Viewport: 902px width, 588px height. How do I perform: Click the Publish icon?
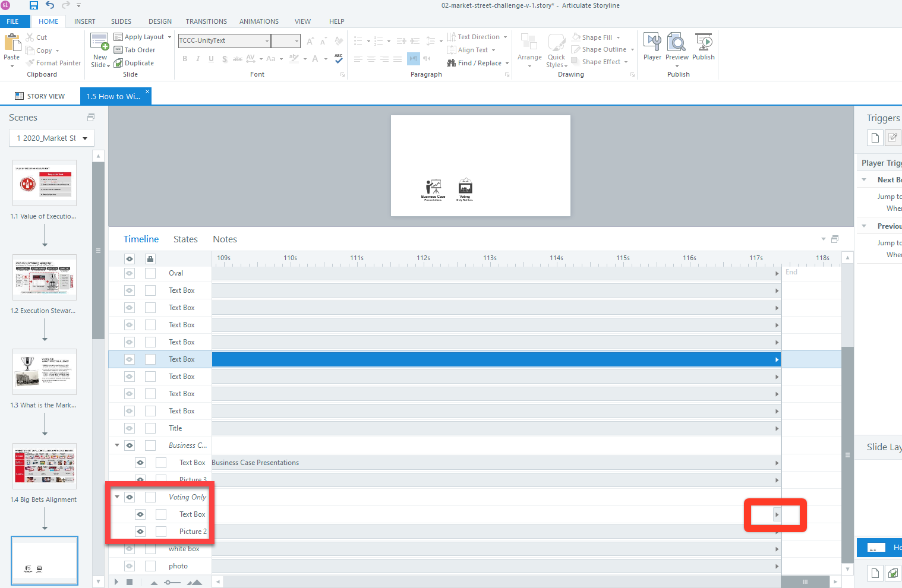tap(704, 43)
